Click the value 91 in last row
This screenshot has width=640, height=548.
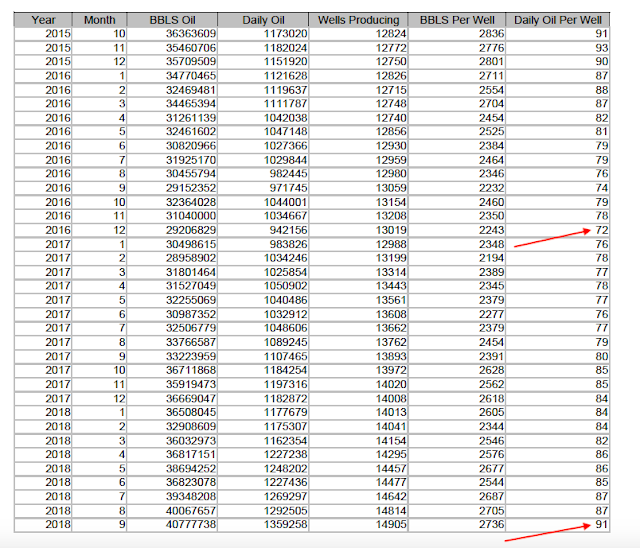pyautogui.click(x=602, y=524)
